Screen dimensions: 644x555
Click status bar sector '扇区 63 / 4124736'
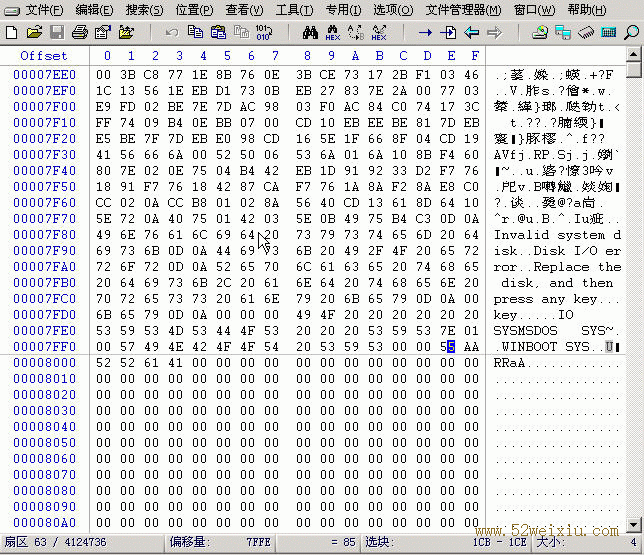(55, 542)
